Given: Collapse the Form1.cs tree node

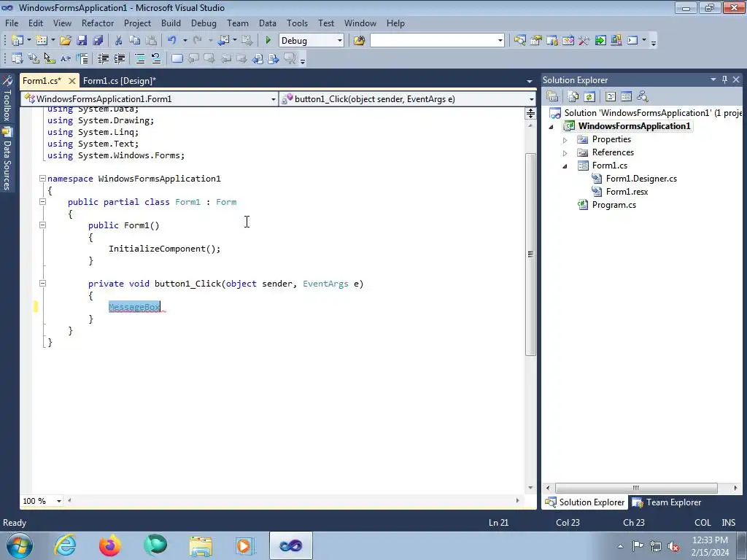Looking at the screenshot, I should click(565, 166).
